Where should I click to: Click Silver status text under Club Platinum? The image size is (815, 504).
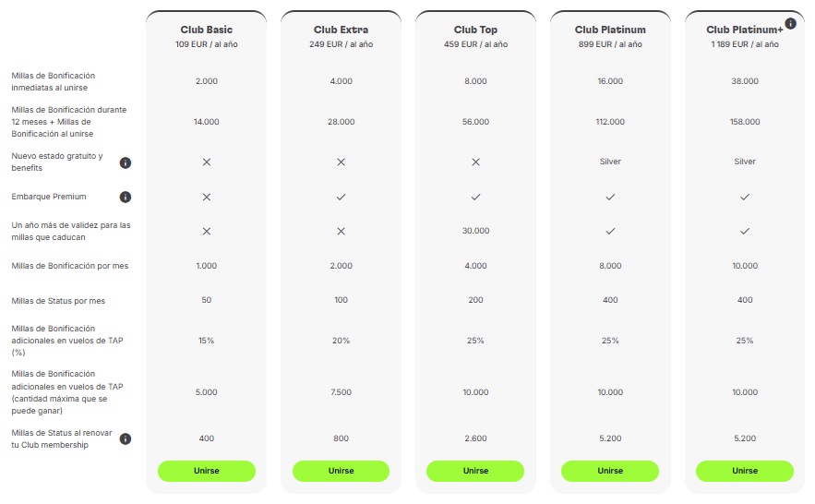(x=610, y=162)
